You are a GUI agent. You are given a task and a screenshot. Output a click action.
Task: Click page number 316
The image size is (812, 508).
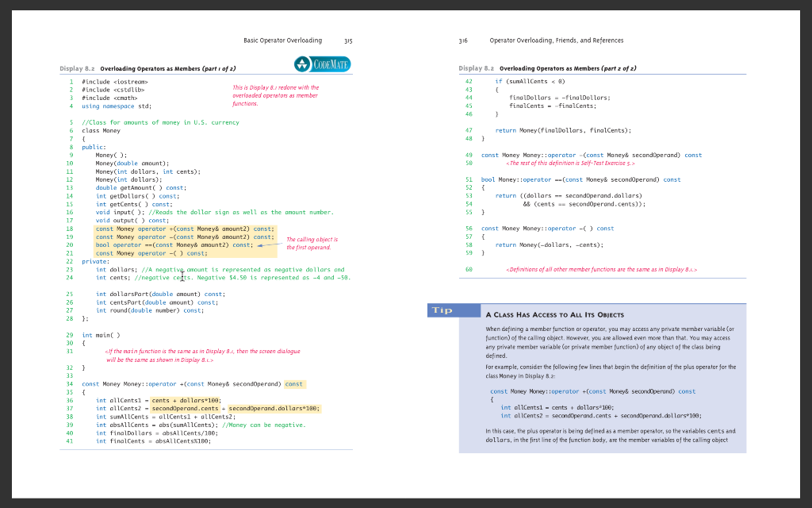[x=463, y=41]
